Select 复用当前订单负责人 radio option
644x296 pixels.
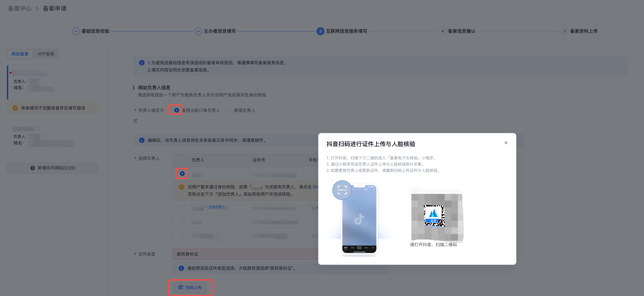pyautogui.click(x=177, y=110)
